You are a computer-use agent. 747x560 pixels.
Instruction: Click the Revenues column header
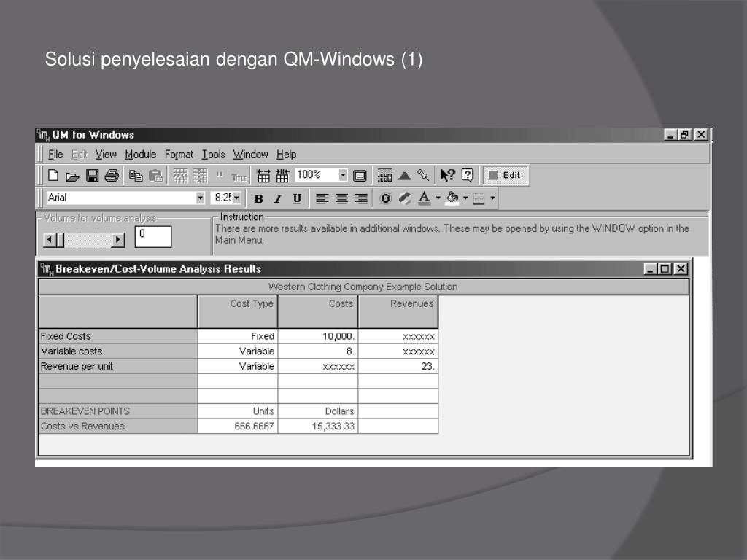click(x=398, y=311)
